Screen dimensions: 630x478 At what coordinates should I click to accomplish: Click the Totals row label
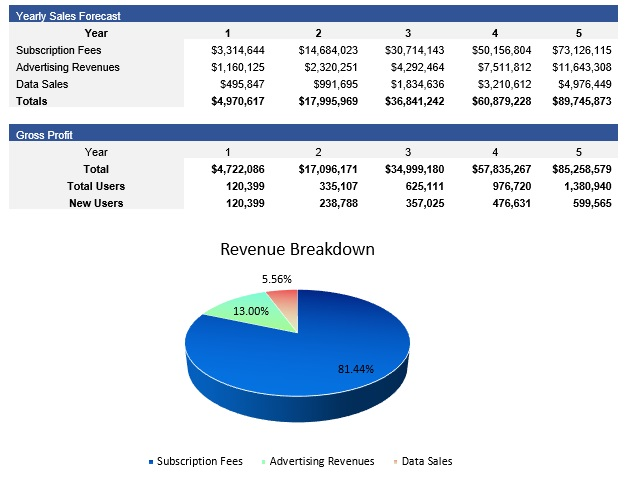click(x=32, y=101)
